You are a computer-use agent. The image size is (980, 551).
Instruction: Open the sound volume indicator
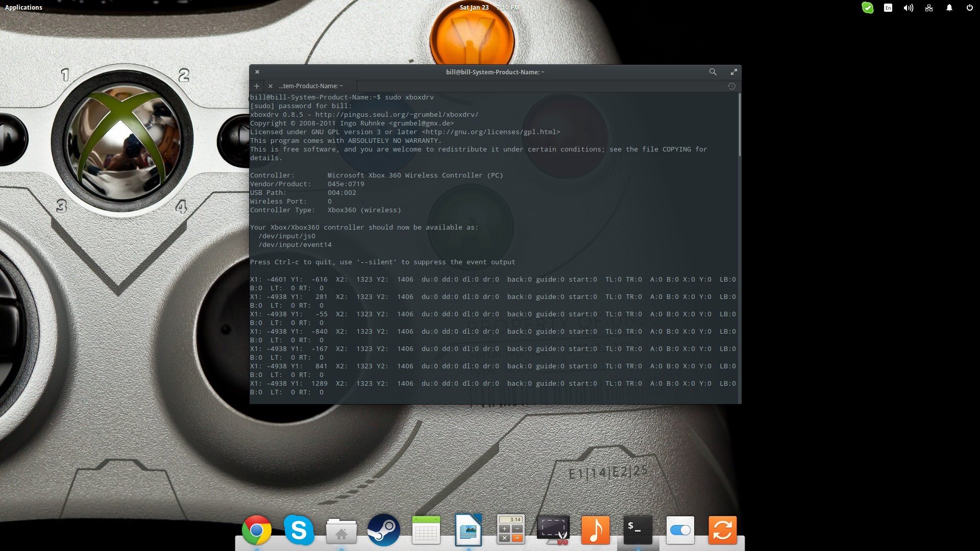click(908, 8)
